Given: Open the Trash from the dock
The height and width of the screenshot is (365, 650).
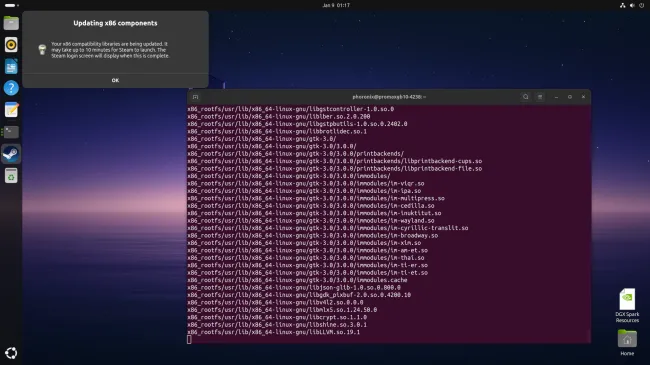Looking at the screenshot, I should pos(11,176).
